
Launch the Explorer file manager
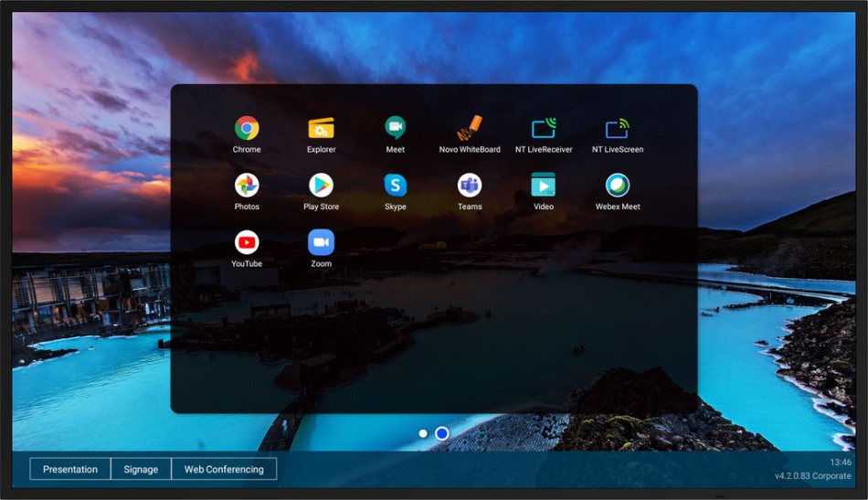click(x=321, y=129)
